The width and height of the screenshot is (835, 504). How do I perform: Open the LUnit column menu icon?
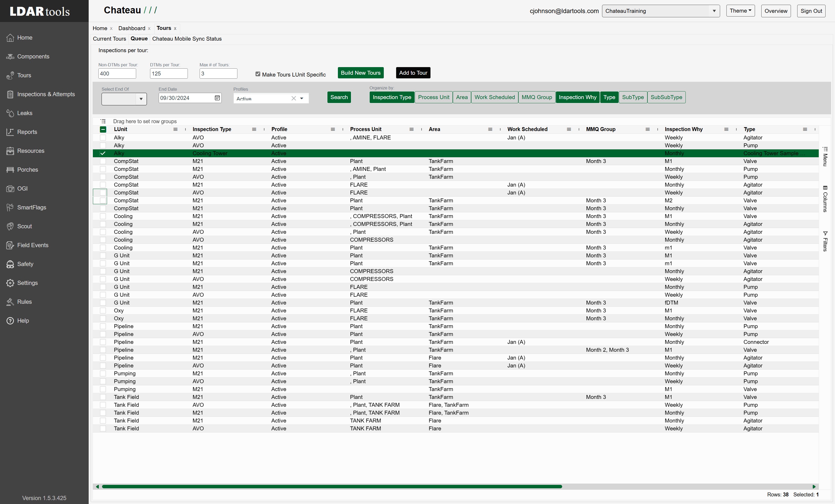pos(175,129)
